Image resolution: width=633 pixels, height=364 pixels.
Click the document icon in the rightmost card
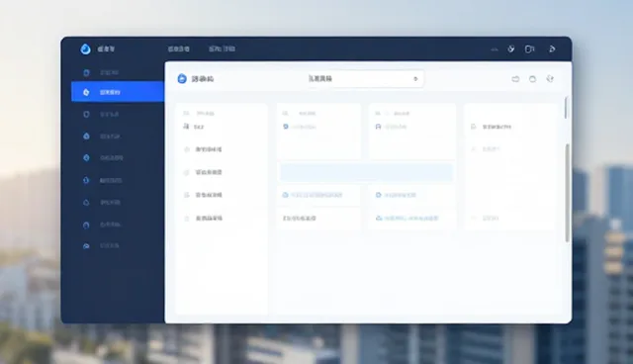pos(473,127)
